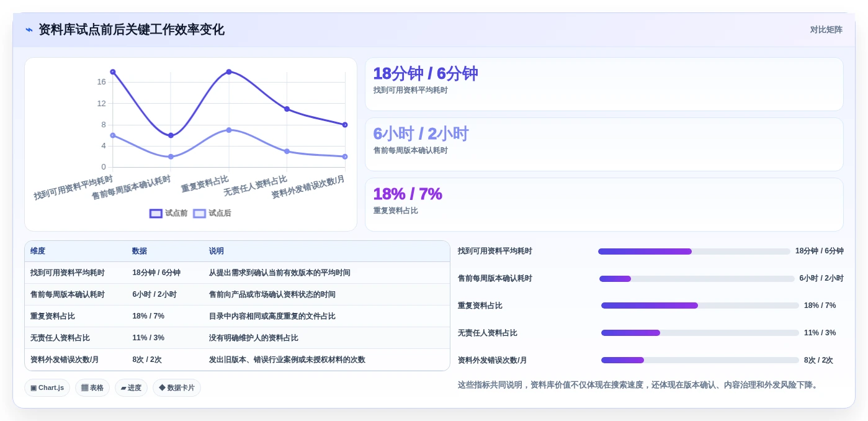Click description 发出旧版本、错误行业案例或未授权材料的次数
This screenshot has height=421, width=868.
click(x=287, y=360)
